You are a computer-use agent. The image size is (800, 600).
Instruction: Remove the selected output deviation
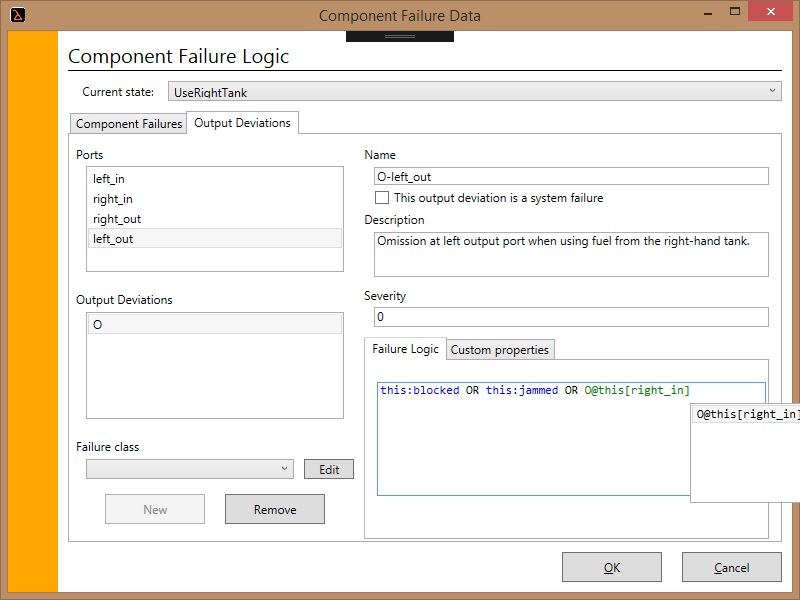click(275, 509)
